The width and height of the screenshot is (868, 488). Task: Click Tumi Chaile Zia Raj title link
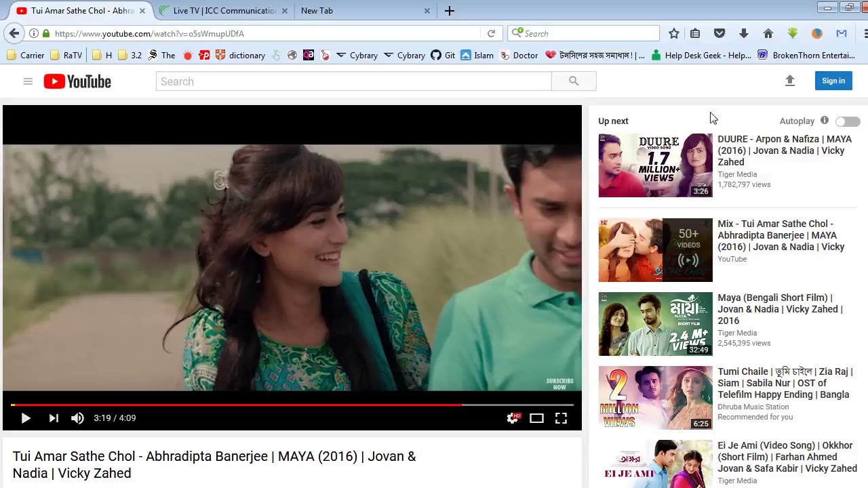pyautogui.click(x=785, y=383)
